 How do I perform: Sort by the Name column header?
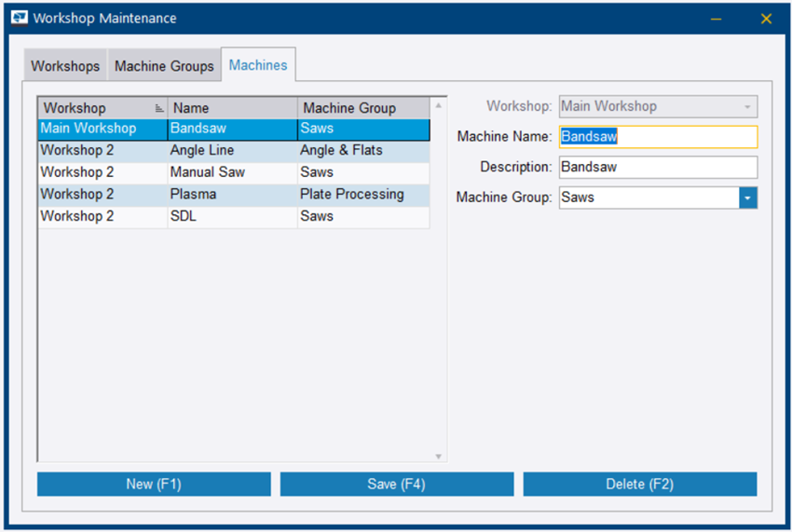click(x=233, y=108)
